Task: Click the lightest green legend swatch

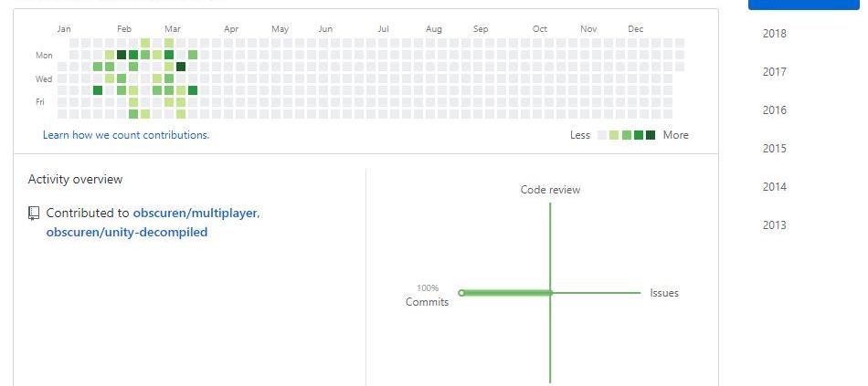Action: 614,135
